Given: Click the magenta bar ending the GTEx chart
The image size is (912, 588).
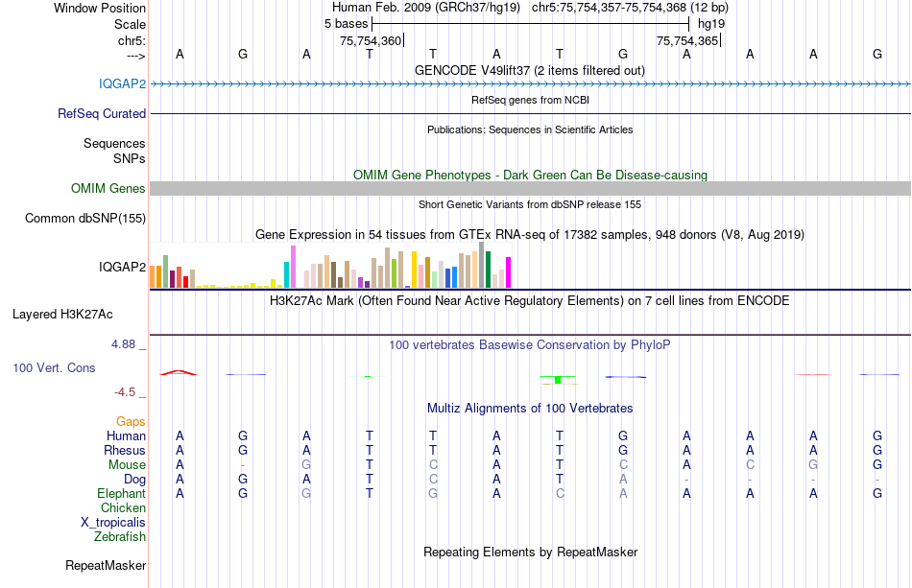Looking at the screenshot, I should [508, 272].
